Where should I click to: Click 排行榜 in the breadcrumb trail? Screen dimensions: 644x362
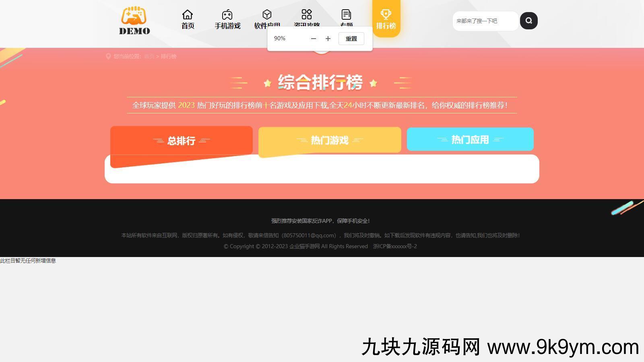(169, 56)
